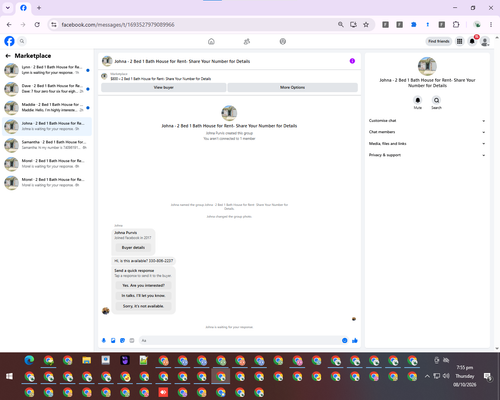The image size is (500, 400).
Task: Open the notifications bell
Action: 472,41
